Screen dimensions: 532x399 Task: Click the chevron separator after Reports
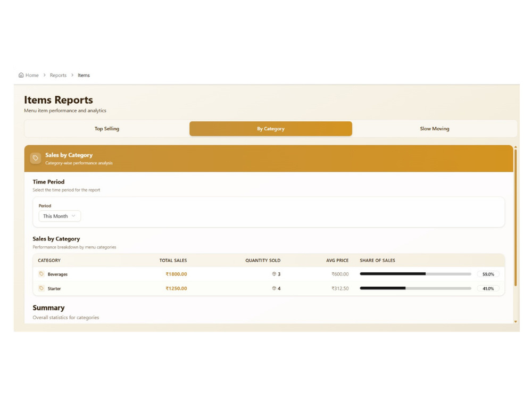click(72, 75)
